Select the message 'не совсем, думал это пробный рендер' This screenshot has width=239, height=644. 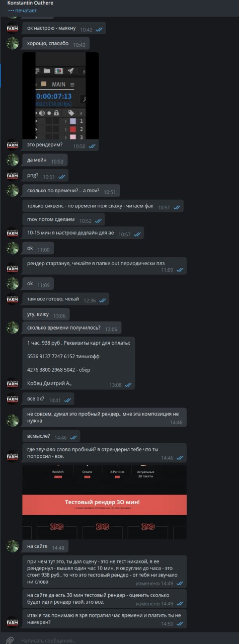(x=104, y=418)
